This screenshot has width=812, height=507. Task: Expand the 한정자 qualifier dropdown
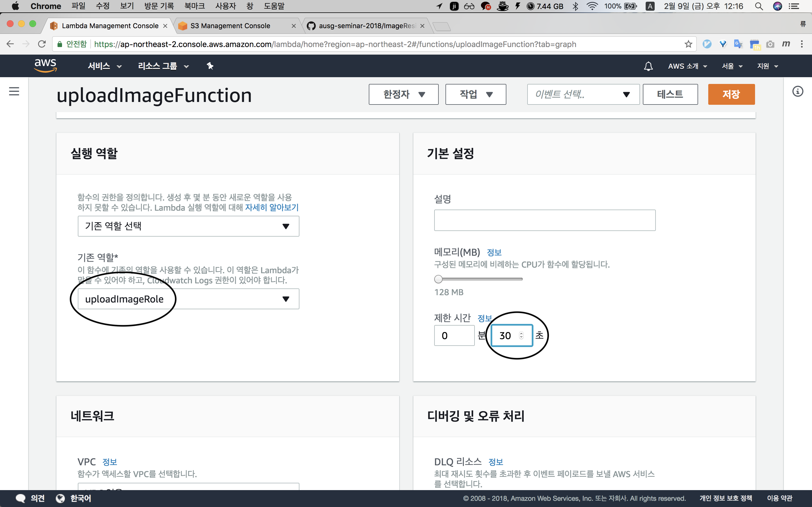click(403, 94)
